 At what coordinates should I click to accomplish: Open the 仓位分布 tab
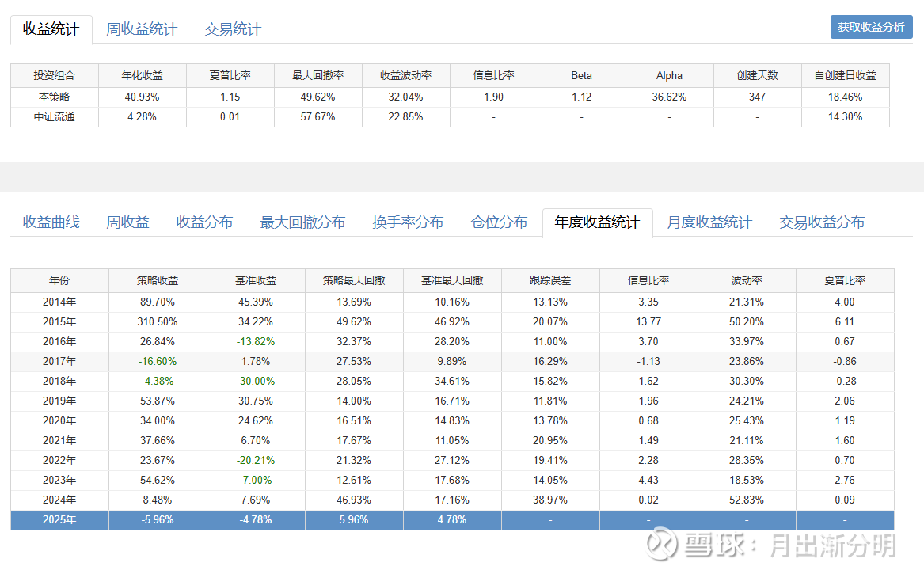(x=499, y=222)
